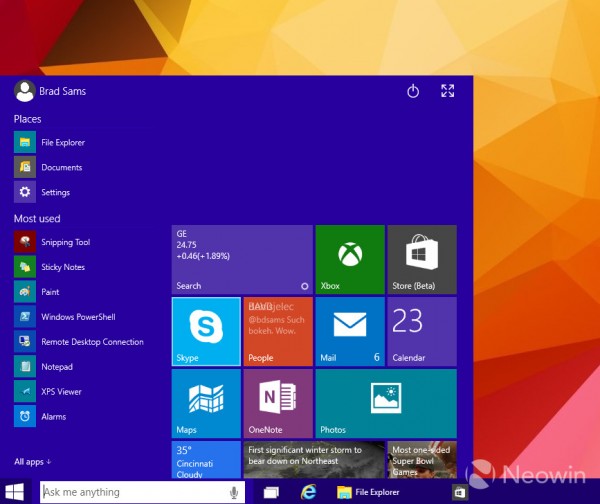Open Internet Explorer from the taskbar
This screenshot has width=600, height=504.
[308, 492]
